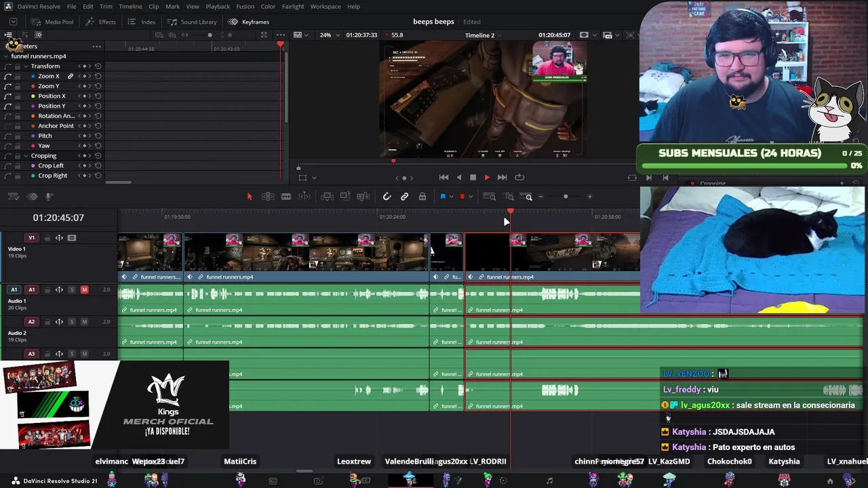Reset the Position X parameter
This screenshot has height=488, width=868.
click(x=98, y=96)
